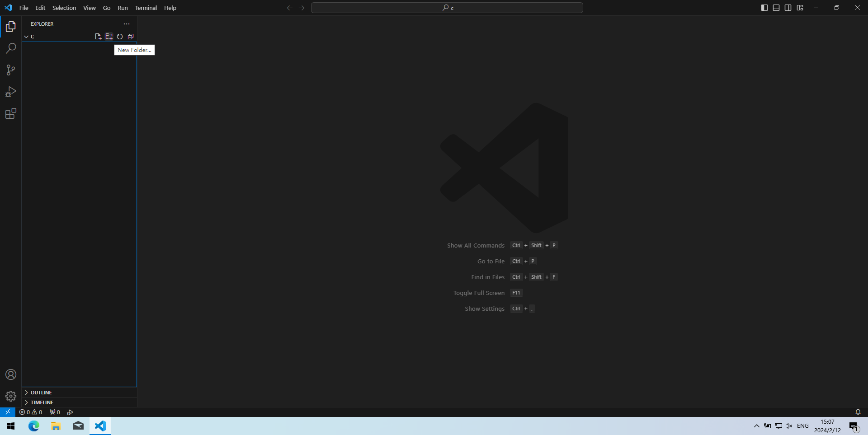
Task: Go forward using the navigation arrow
Action: pos(302,8)
